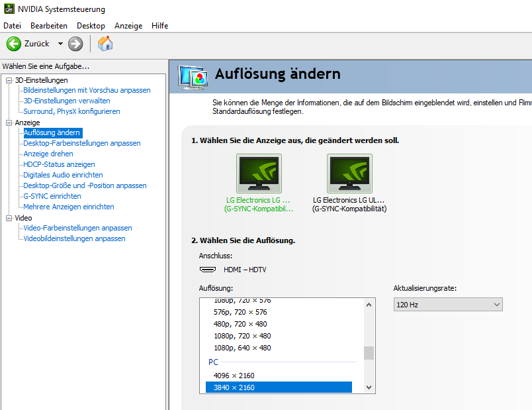The width and height of the screenshot is (532, 410).
Task: Open G-SYNC einrichten
Action: (x=52, y=196)
